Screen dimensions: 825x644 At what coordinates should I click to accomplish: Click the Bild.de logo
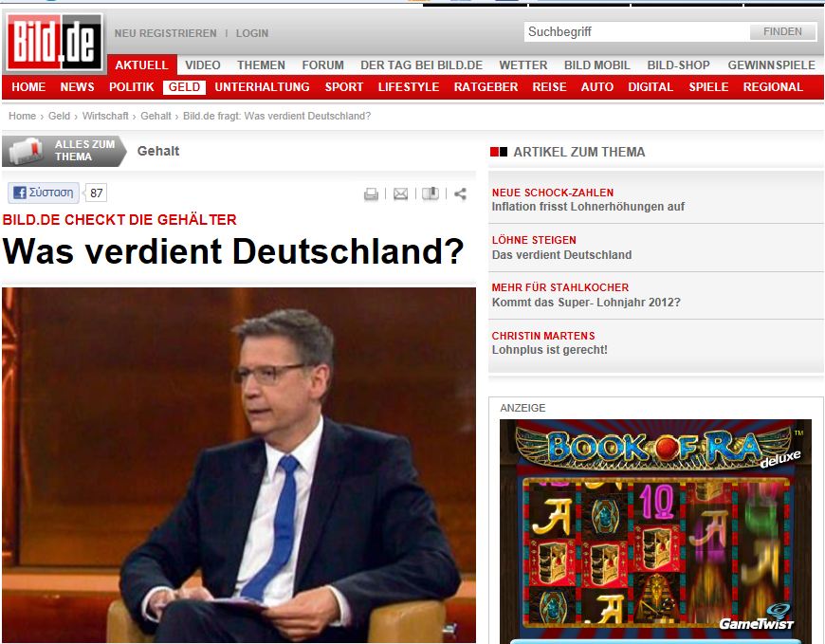point(54,42)
